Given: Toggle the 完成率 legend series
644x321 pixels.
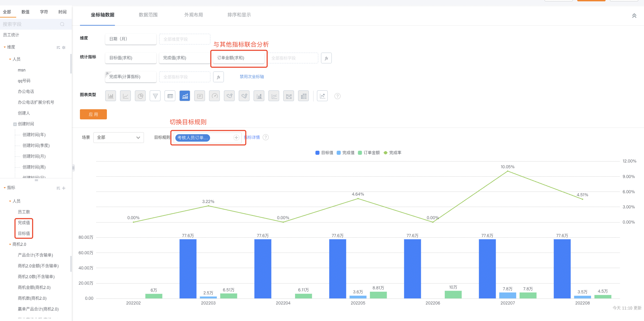Looking at the screenshot, I should [x=392, y=153].
